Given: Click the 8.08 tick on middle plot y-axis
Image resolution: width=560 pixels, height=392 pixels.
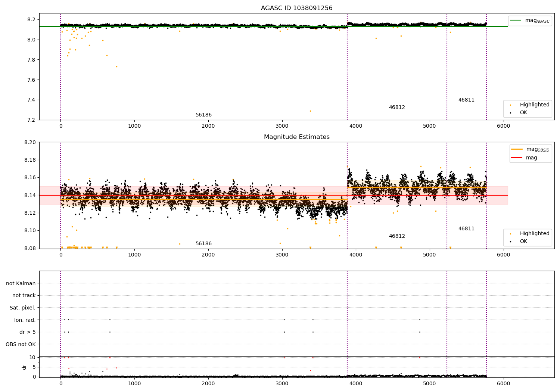Looking at the screenshot, I should pos(30,248).
